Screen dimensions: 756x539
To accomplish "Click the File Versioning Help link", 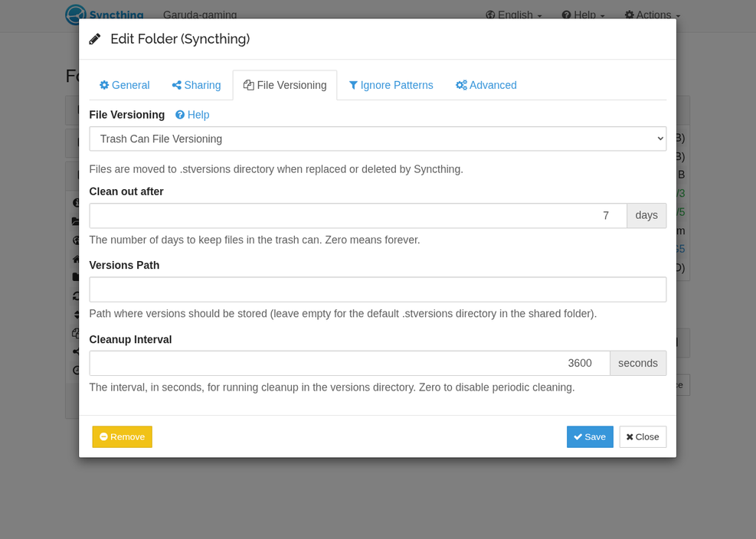I will pyautogui.click(x=192, y=115).
